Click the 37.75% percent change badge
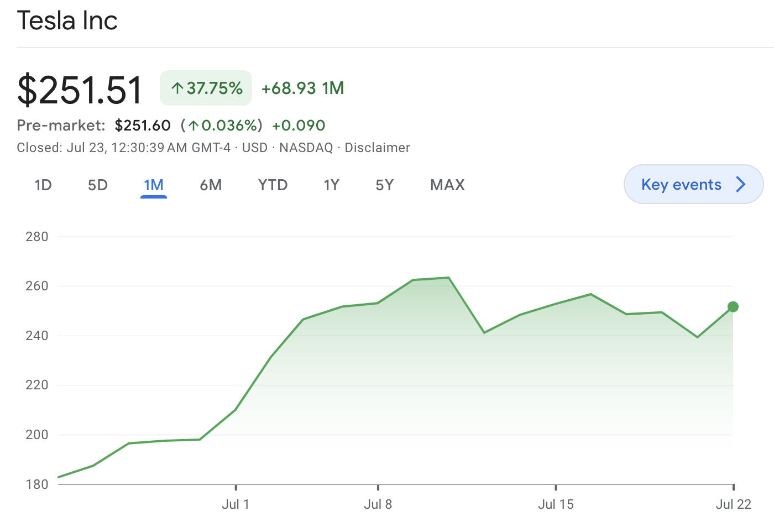The width and height of the screenshot is (774, 532). pos(206,88)
